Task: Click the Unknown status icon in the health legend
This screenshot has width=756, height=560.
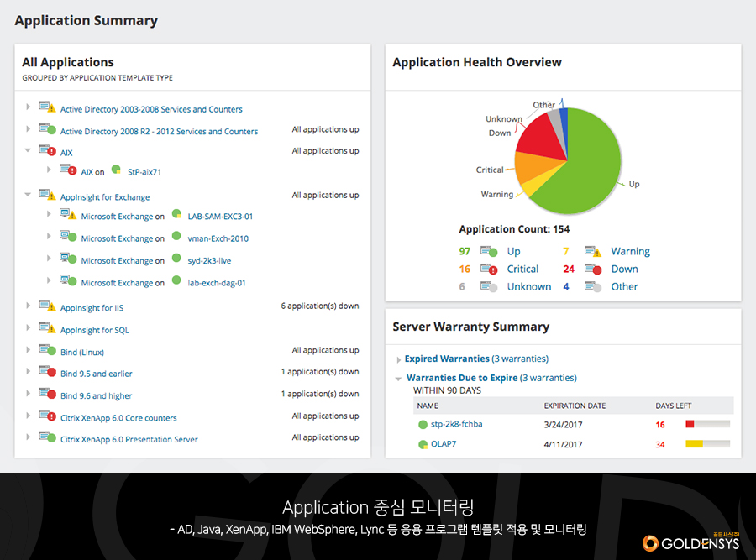Action: (x=489, y=287)
